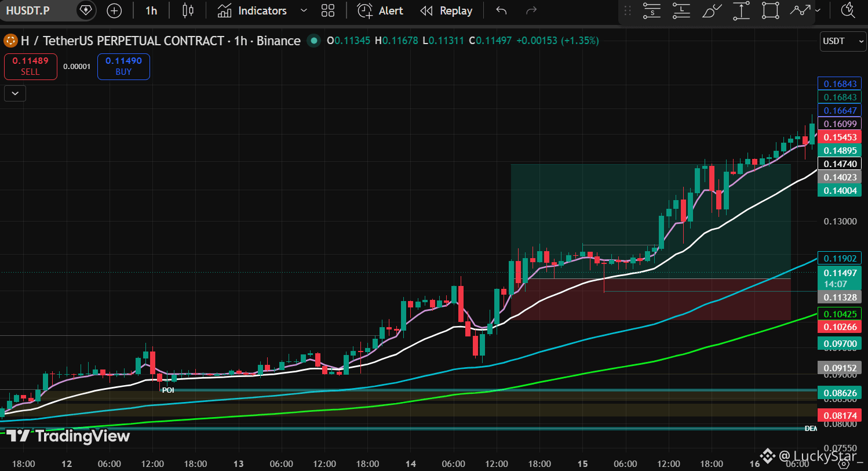Collapse the legend with the chevron button
Viewport: 868px width, 471px height.
click(14, 93)
